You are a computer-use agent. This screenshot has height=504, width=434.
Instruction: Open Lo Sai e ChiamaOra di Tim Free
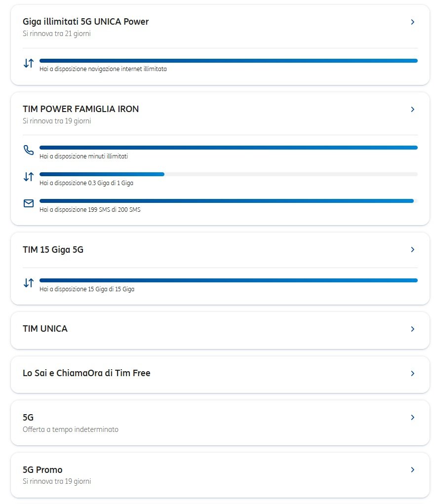pyautogui.click(x=86, y=373)
